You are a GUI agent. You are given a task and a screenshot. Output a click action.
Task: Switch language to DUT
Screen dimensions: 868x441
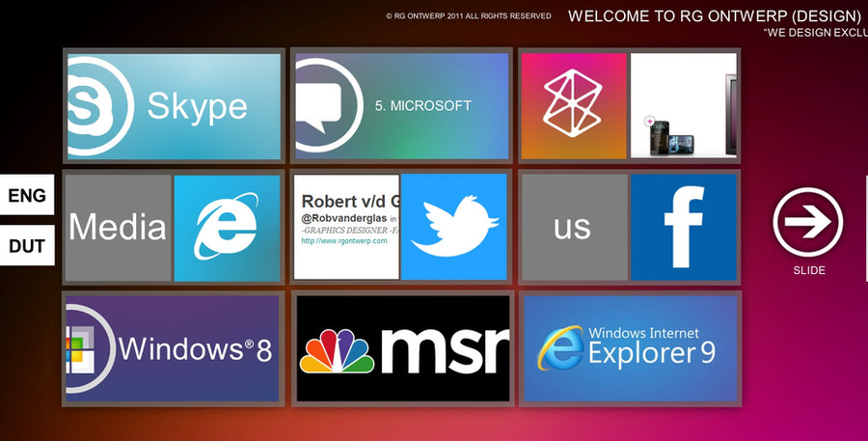pos(27,245)
